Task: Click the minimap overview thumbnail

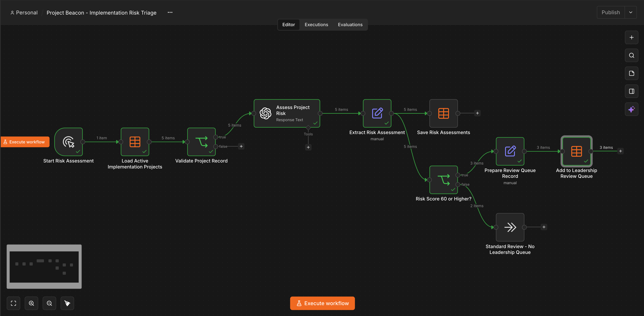Action: point(44,267)
